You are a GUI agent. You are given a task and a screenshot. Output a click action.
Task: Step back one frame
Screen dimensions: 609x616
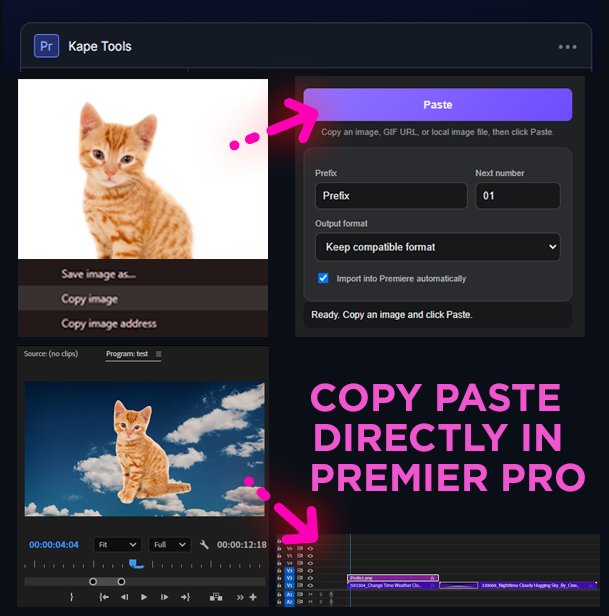125,597
